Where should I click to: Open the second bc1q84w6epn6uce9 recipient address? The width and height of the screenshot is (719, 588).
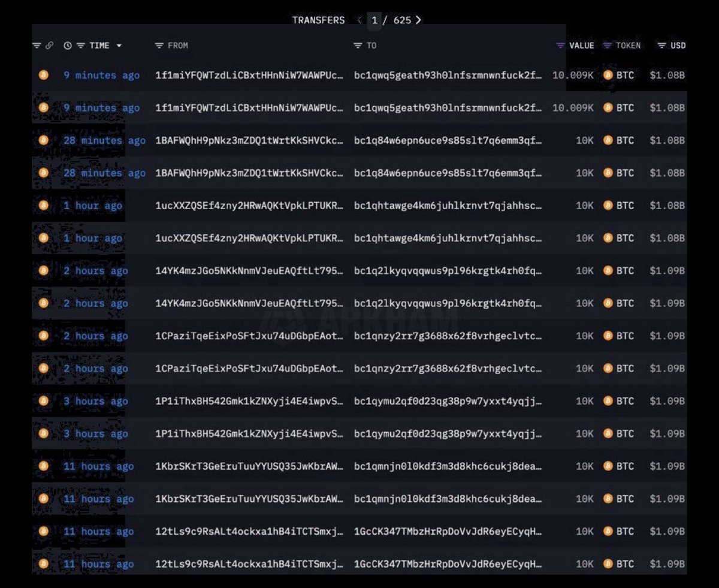point(448,173)
